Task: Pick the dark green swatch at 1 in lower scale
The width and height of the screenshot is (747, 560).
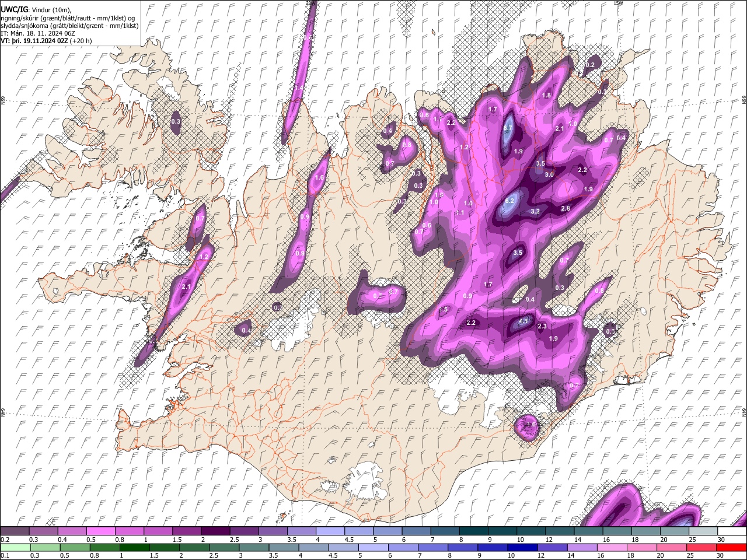Action: tap(134, 547)
